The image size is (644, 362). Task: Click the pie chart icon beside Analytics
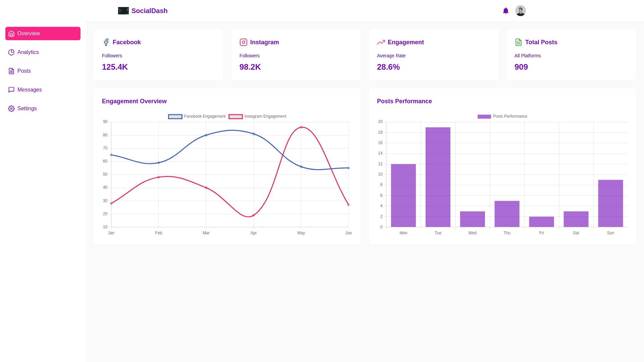pos(11,52)
